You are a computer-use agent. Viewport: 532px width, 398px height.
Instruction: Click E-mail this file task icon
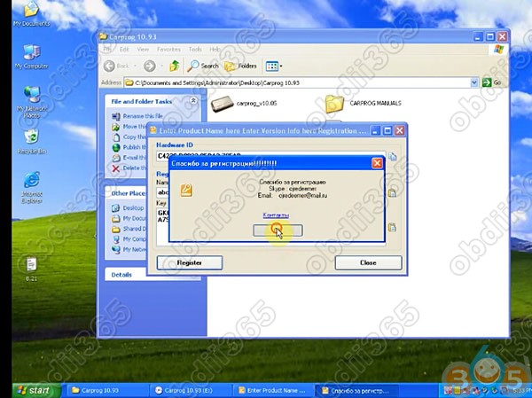(x=116, y=158)
